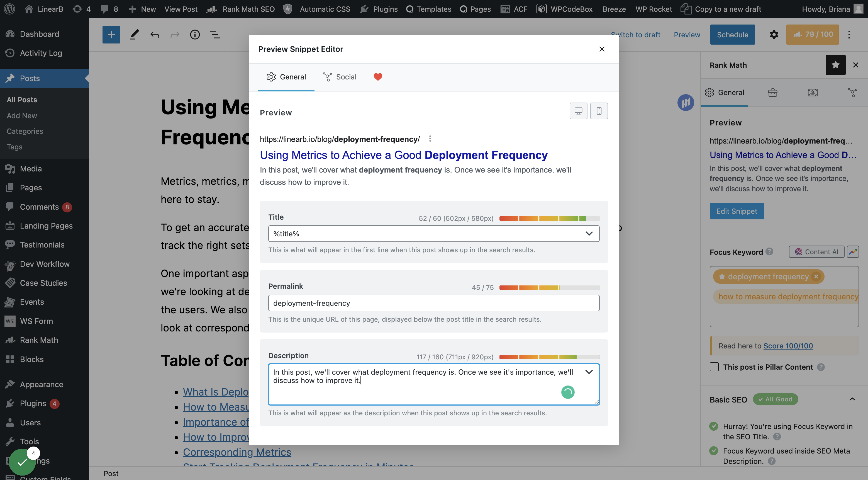
Task: Click the red heart tab icon
Action: [x=378, y=77]
